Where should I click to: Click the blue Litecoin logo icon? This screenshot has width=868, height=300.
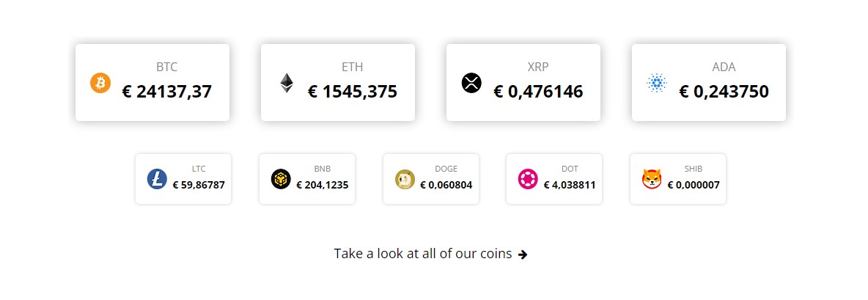point(157,179)
